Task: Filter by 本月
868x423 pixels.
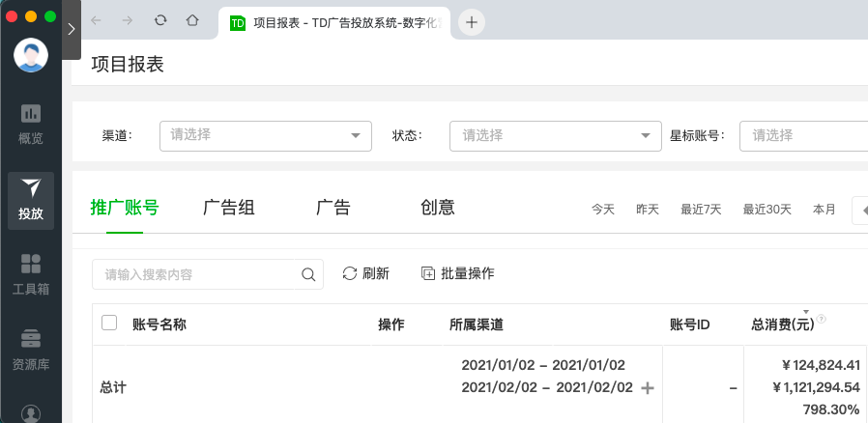Action: click(824, 210)
